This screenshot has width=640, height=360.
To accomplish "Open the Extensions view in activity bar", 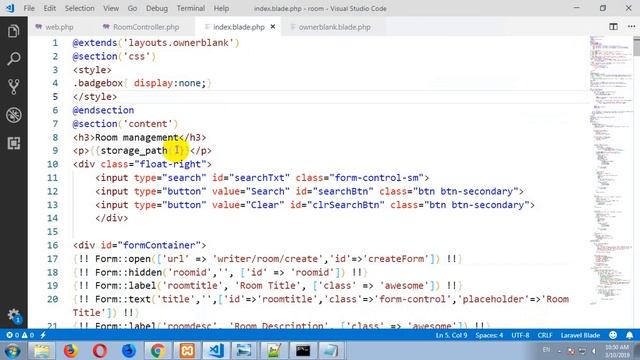I will (x=13, y=143).
